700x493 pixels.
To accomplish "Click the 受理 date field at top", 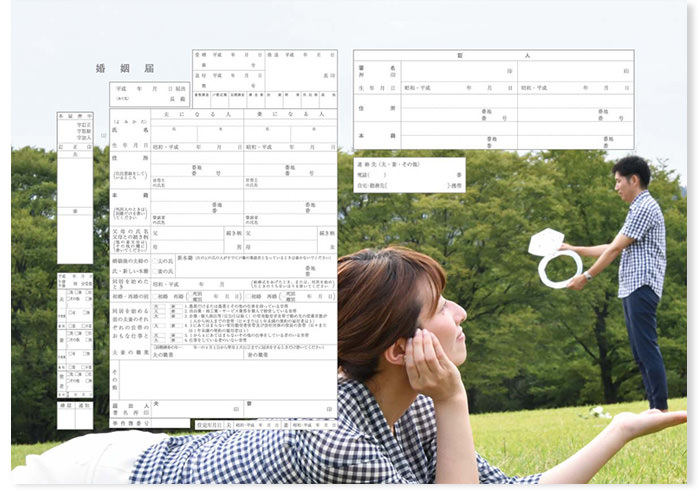I will 228,55.
